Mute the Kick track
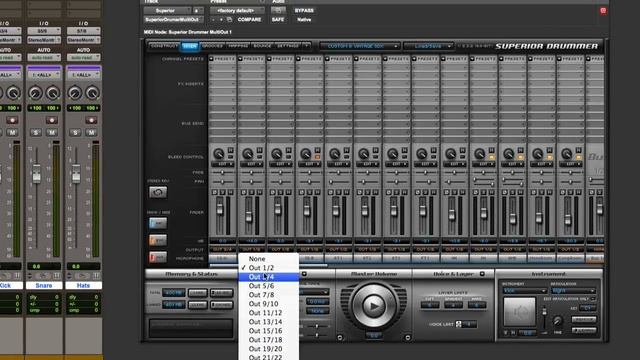 (12, 133)
